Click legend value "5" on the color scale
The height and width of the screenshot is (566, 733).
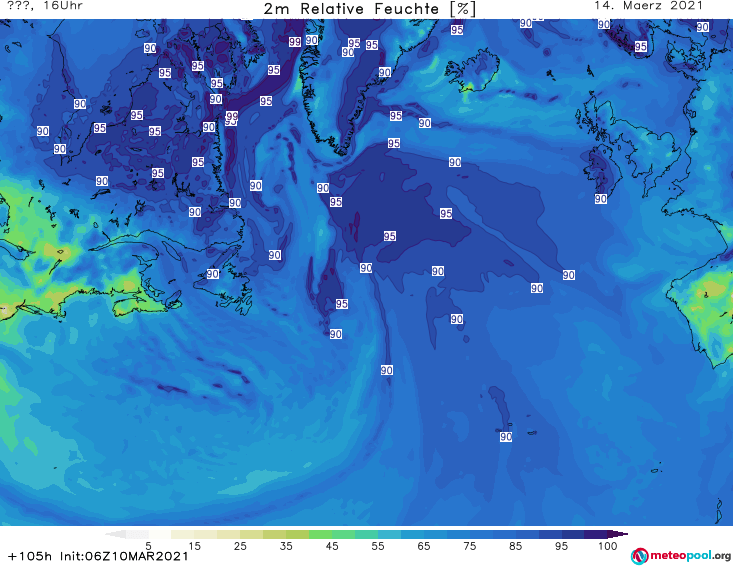tap(148, 546)
